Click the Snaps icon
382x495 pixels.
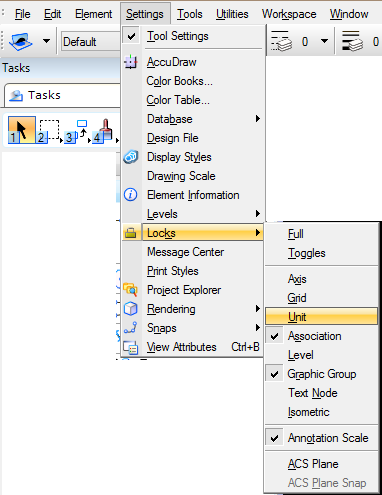pyautogui.click(x=130, y=328)
